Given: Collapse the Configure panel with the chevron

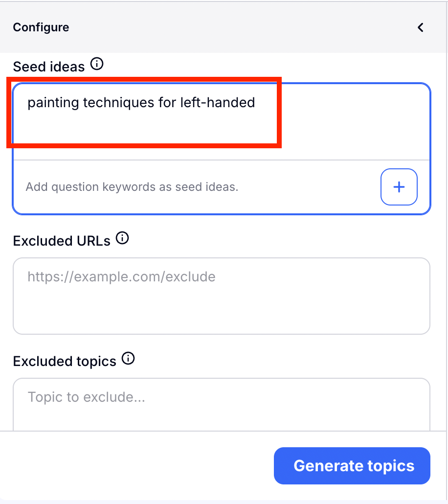Looking at the screenshot, I should pos(420,27).
